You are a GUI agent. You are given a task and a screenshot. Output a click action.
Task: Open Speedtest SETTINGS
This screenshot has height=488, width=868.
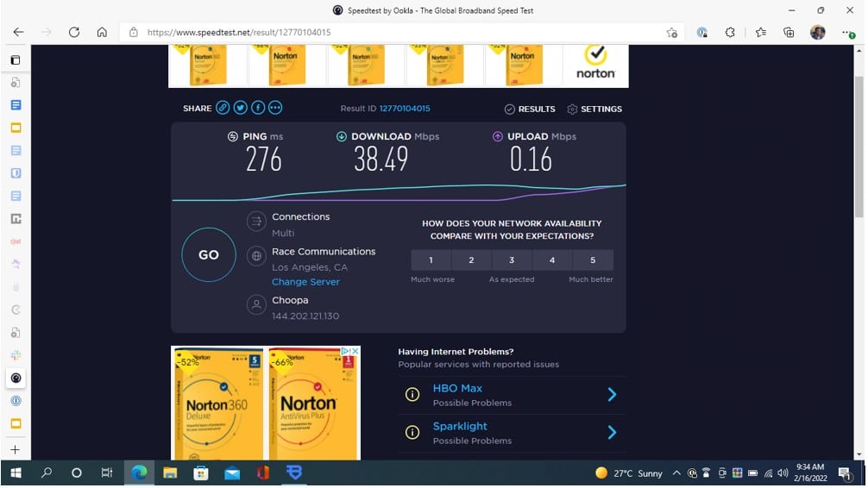click(595, 109)
